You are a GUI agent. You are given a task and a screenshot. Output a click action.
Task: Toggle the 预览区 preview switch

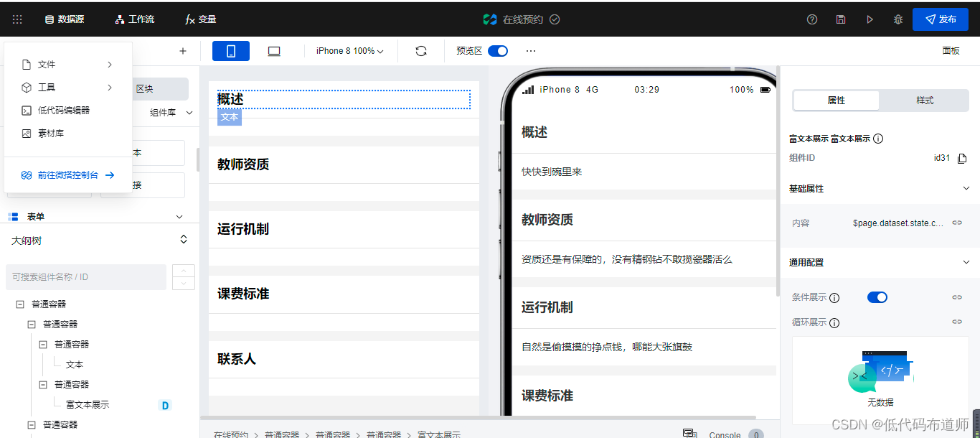coord(498,51)
